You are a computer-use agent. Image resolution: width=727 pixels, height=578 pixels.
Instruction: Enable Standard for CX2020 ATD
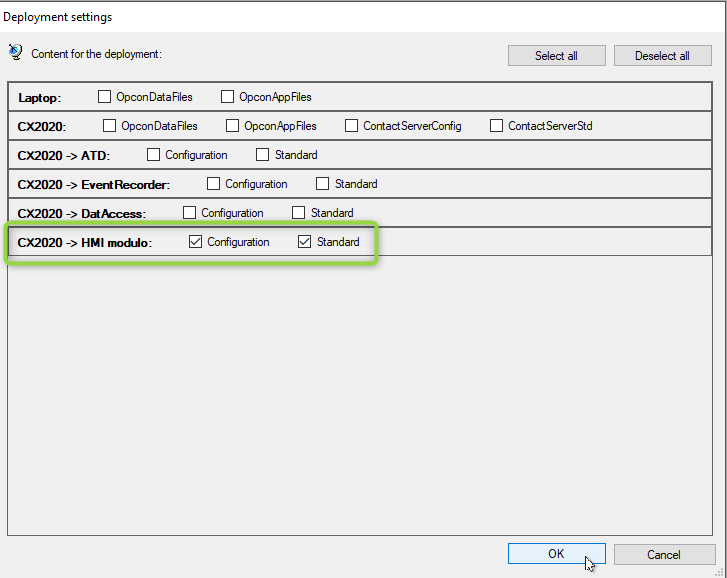coord(262,154)
